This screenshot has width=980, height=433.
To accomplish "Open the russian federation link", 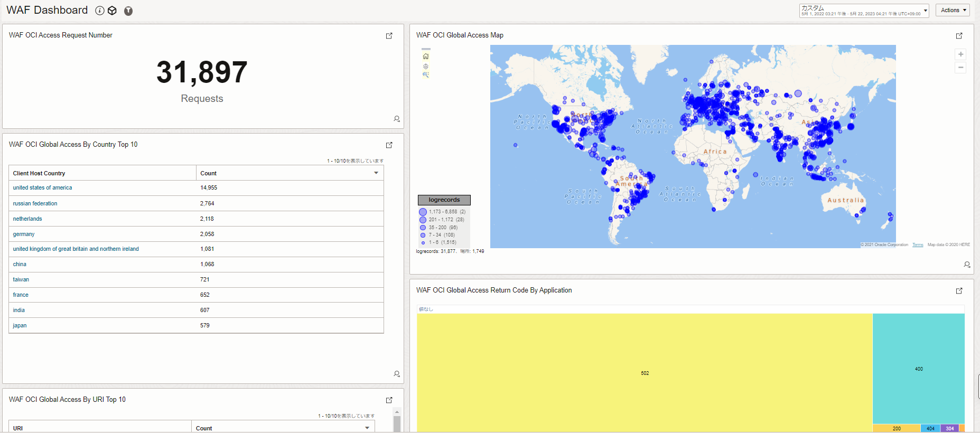I will tap(35, 203).
